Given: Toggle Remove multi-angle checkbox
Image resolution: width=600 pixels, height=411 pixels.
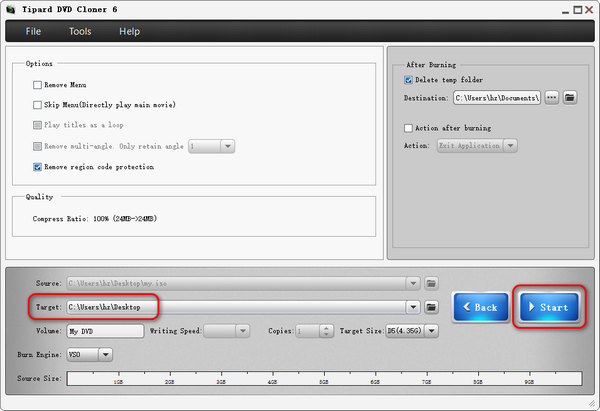Looking at the screenshot, I should click(37, 146).
